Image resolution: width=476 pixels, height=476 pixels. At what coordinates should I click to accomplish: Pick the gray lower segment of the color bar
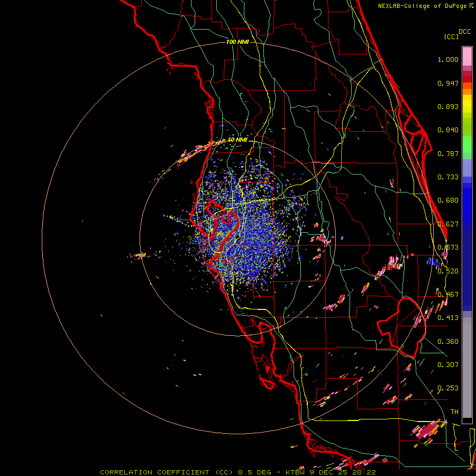click(467, 368)
